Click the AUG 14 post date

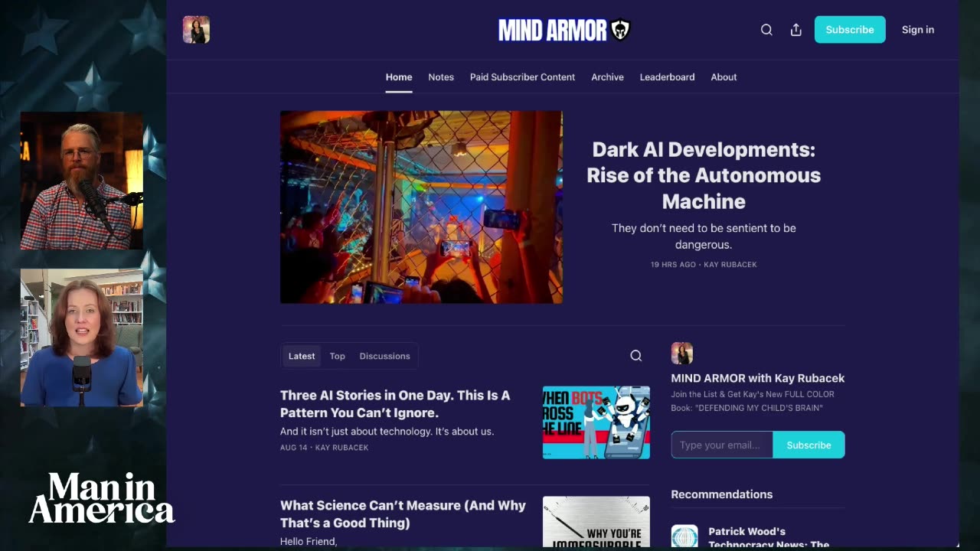[294, 448]
